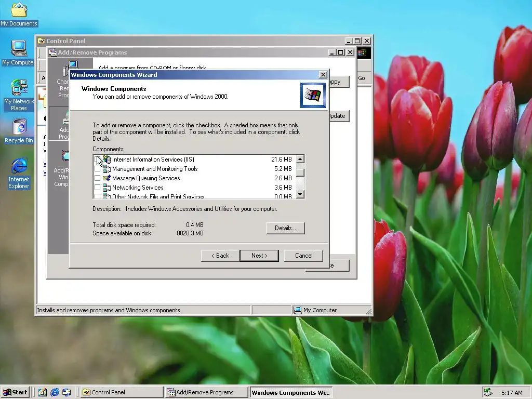Click the Other Network File and Print Services icon
This screenshot has width=532, height=399.
pyautogui.click(x=107, y=196)
